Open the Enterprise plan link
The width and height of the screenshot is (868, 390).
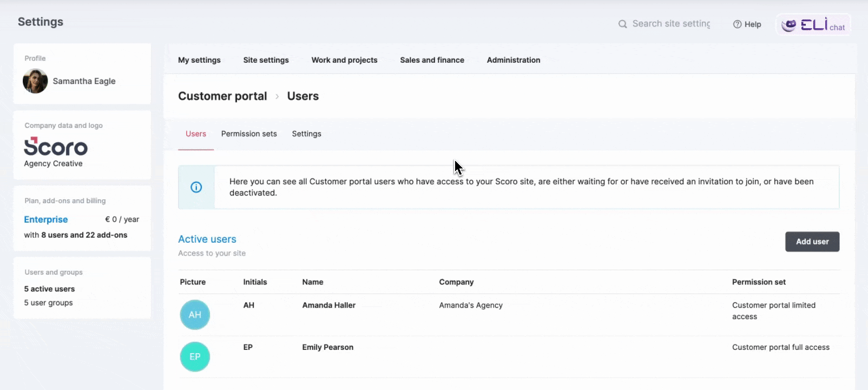[x=46, y=219]
